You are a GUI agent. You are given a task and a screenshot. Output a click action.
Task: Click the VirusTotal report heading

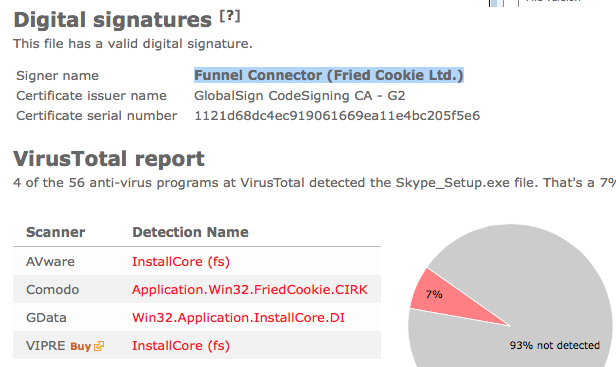coord(109,159)
